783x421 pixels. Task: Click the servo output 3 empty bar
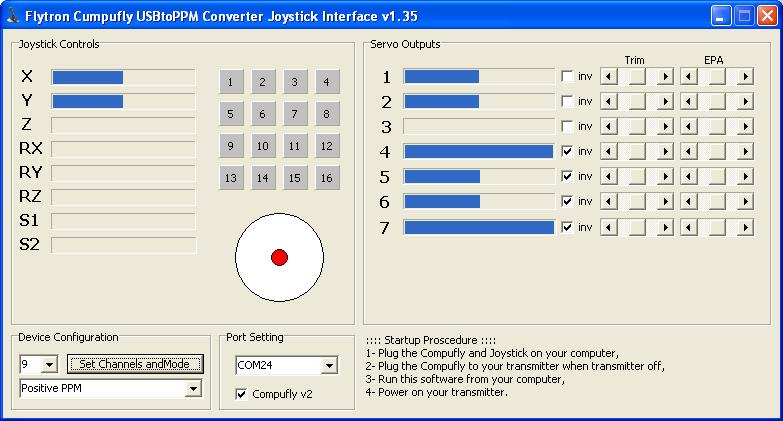479,126
